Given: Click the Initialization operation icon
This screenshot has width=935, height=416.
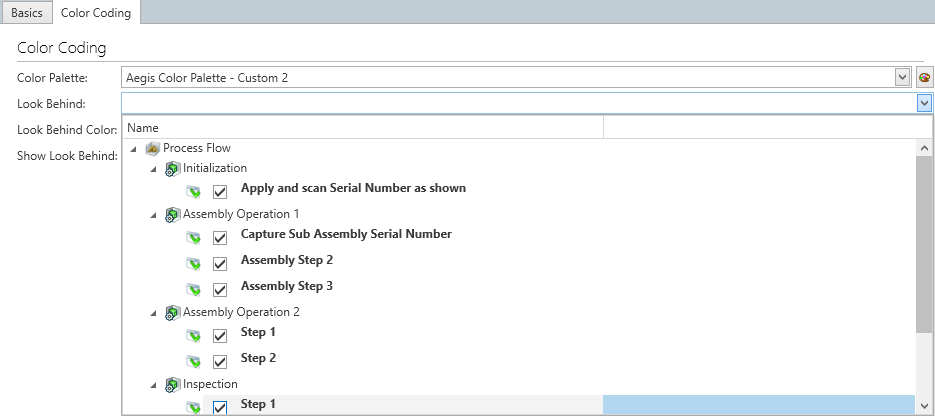Looking at the screenshot, I should tap(172, 168).
